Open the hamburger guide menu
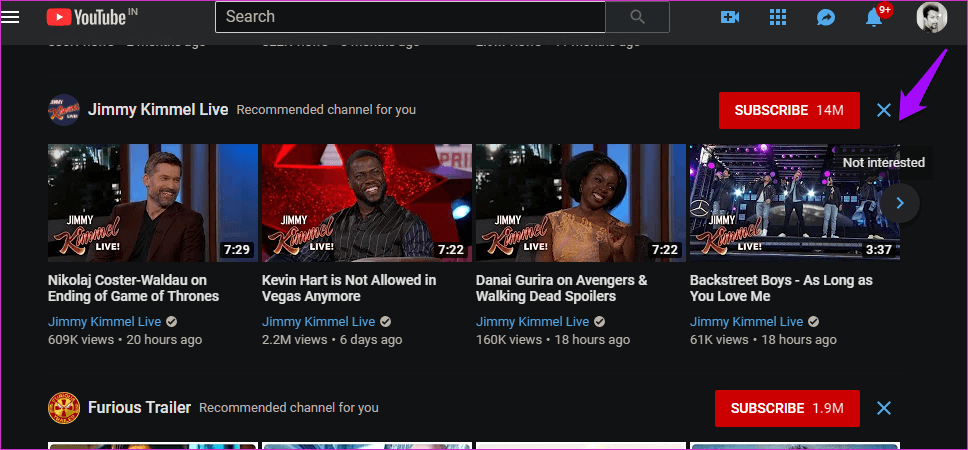The height and width of the screenshot is (450, 968). [11, 17]
